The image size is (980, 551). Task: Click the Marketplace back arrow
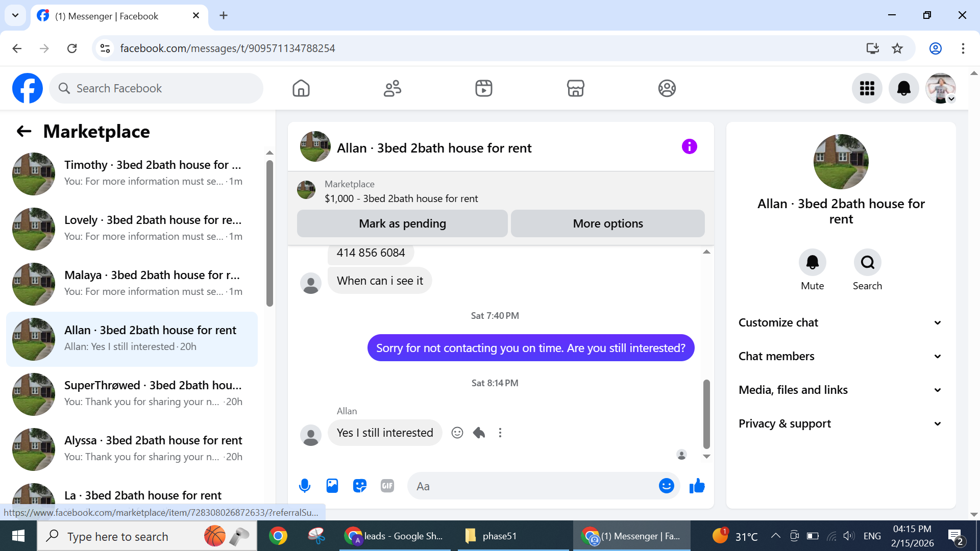tap(24, 131)
